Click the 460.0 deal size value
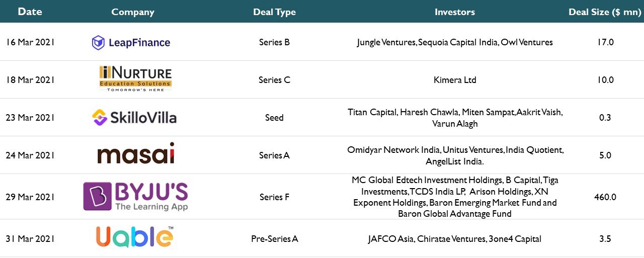This screenshot has height=258, width=644. (605, 197)
